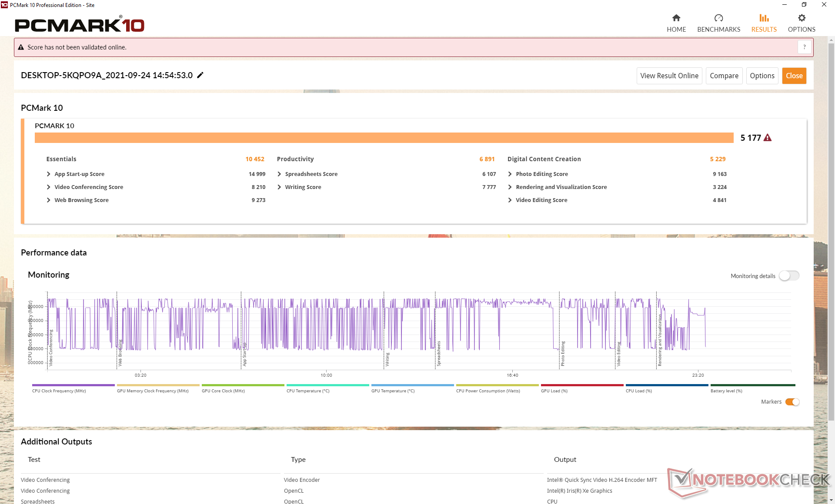This screenshot has width=835, height=504.
Task: Click the Compare button
Action: click(x=724, y=76)
